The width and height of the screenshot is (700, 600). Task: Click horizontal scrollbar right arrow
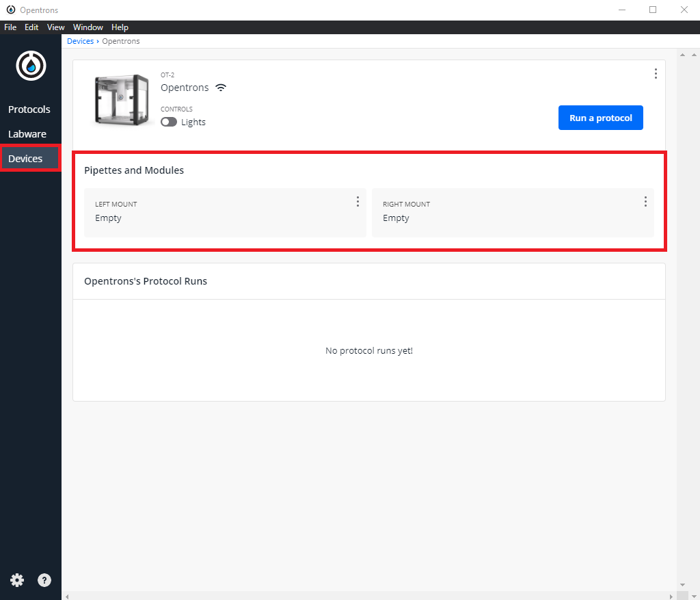tap(671, 597)
